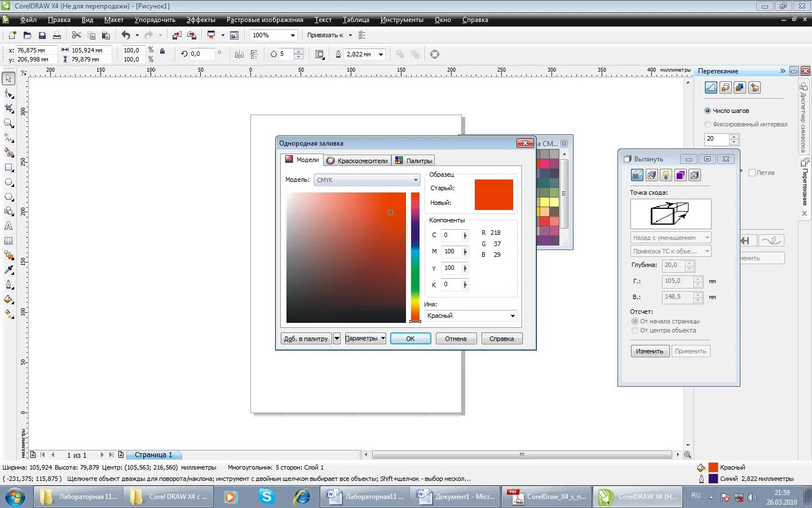Click the Undo arrow icon
Viewport: 812px width, 508px height.
click(126, 35)
